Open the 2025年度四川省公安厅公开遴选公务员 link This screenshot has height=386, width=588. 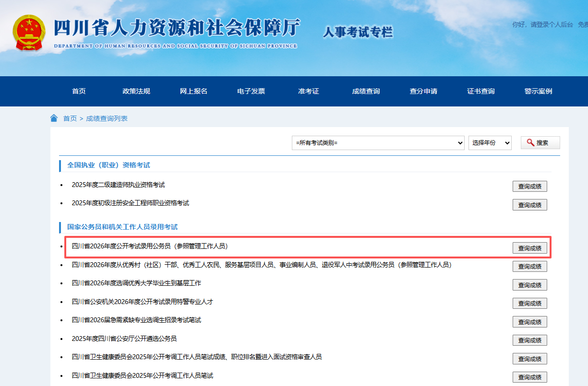(124, 339)
